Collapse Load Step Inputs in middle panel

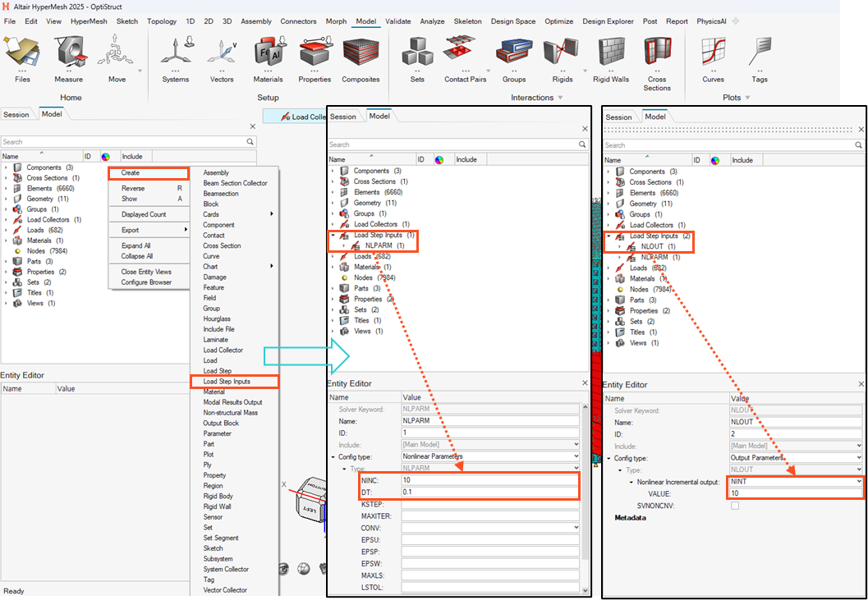[332, 235]
